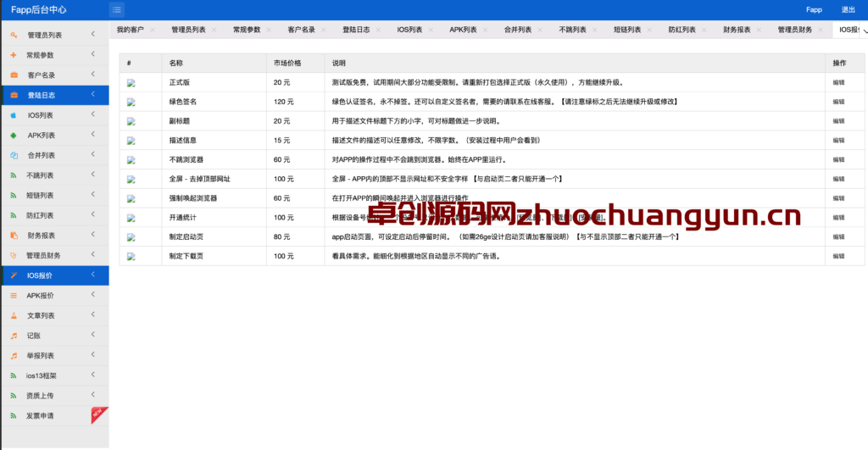868x450 pixels.
Task: Toggle the sidebar hamburger menu button
Action: pos(117,9)
